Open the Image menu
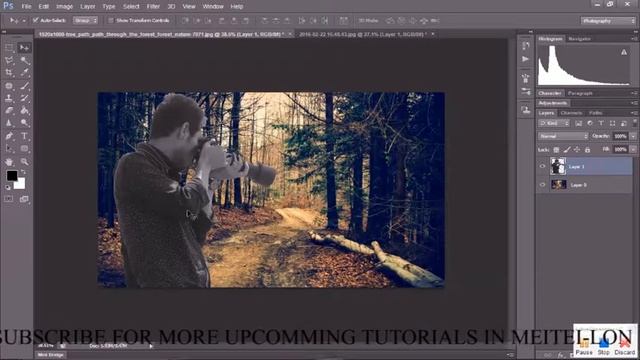Image resolution: width=640 pixels, height=360 pixels. [x=64, y=7]
